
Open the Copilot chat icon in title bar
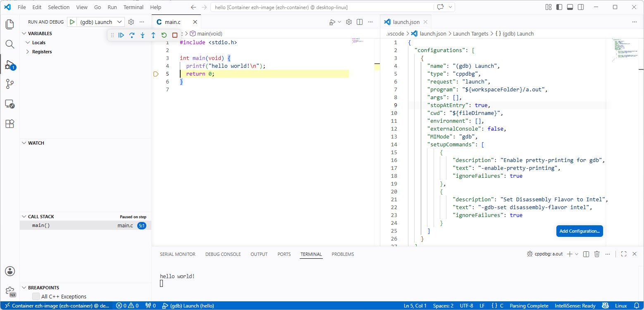pos(440,7)
